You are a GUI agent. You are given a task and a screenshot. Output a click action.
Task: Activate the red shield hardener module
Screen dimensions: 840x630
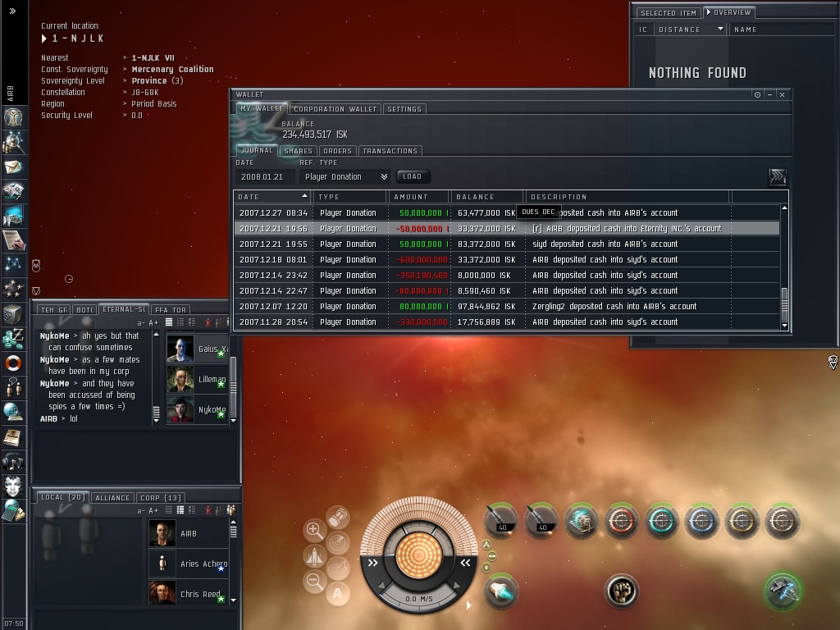pyautogui.click(x=622, y=520)
